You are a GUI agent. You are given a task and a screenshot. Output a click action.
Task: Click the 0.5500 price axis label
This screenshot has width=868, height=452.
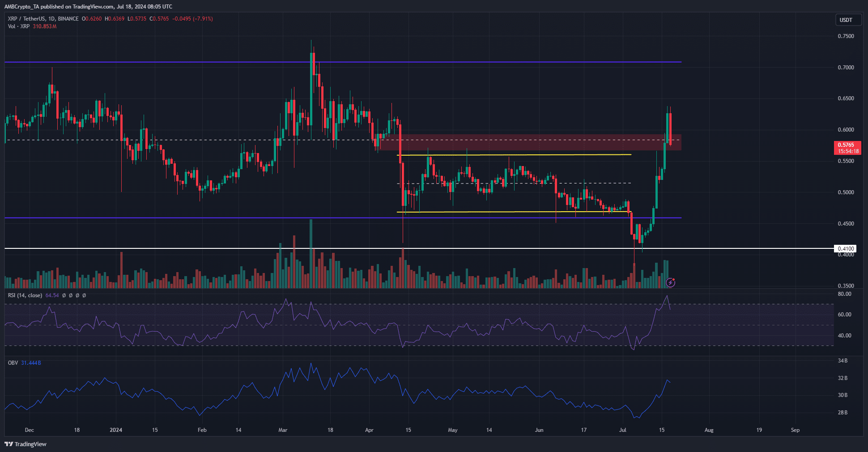[x=846, y=161]
